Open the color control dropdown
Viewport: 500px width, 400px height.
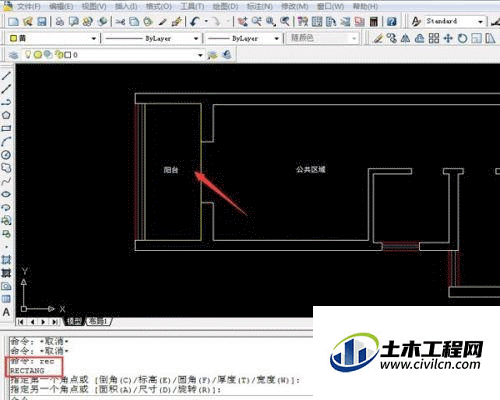[x=93, y=39]
